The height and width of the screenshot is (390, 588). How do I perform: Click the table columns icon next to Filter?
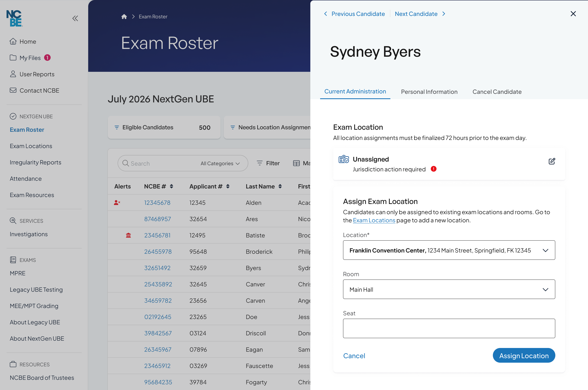(296, 163)
